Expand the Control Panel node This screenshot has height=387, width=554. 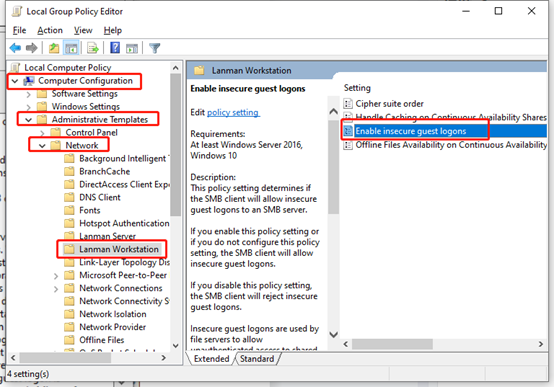[x=42, y=133]
